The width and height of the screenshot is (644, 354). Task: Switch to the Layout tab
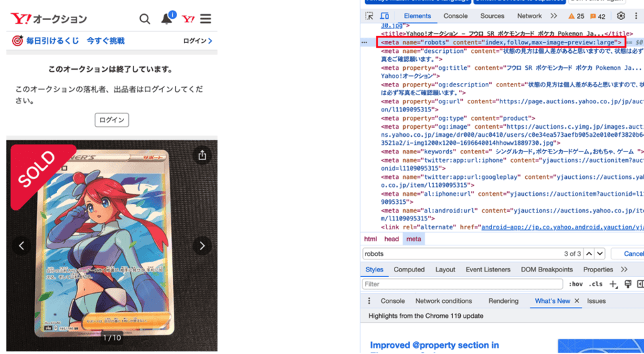tap(445, 270)
